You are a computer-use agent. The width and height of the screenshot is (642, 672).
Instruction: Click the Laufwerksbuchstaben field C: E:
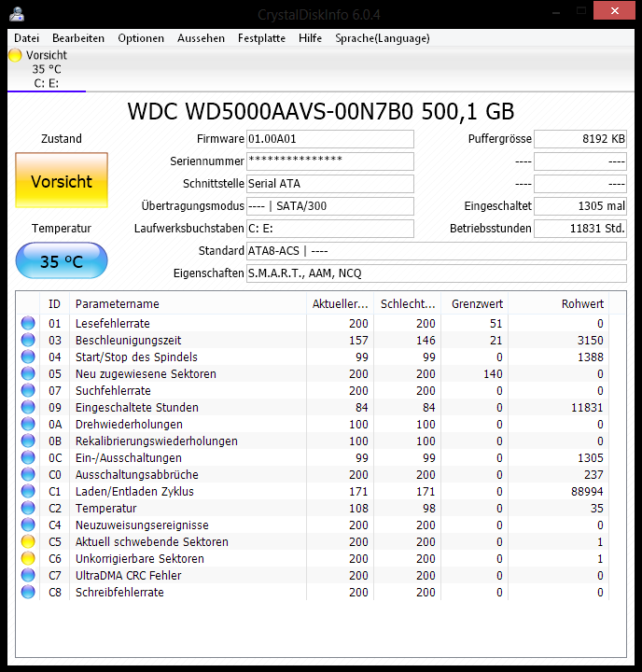point(330,229)
